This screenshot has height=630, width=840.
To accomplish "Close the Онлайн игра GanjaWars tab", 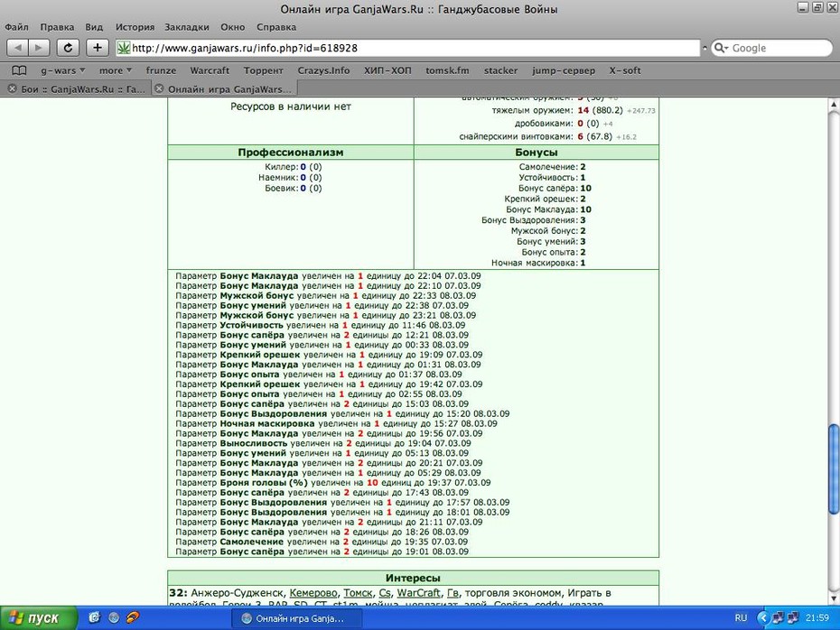I will [159, 88].
